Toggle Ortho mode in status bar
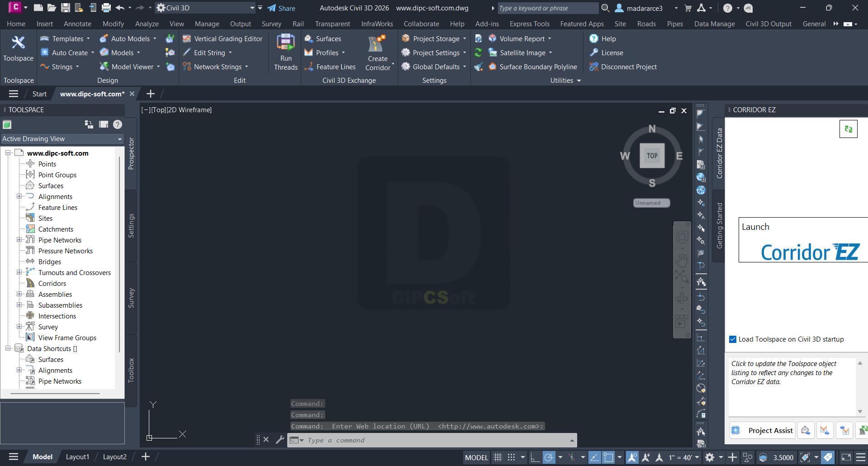 535,457
